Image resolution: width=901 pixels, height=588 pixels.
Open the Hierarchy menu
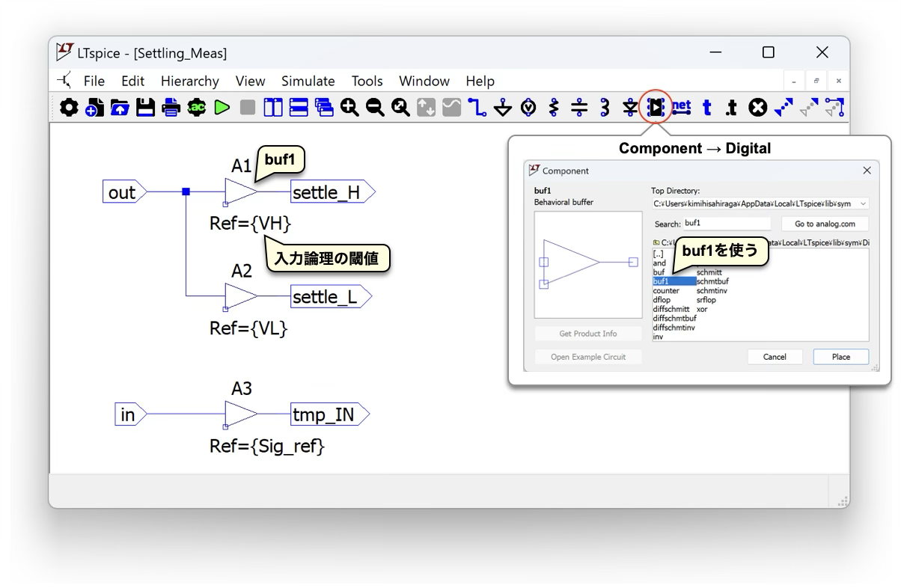pos(190,81)
